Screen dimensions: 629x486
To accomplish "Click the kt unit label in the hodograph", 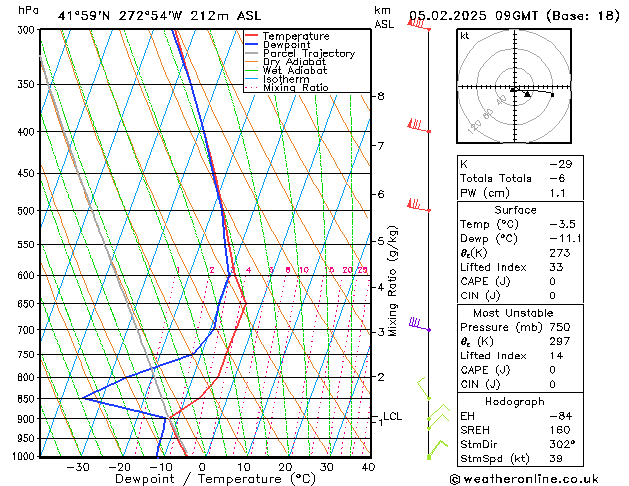I will point(465,36).
